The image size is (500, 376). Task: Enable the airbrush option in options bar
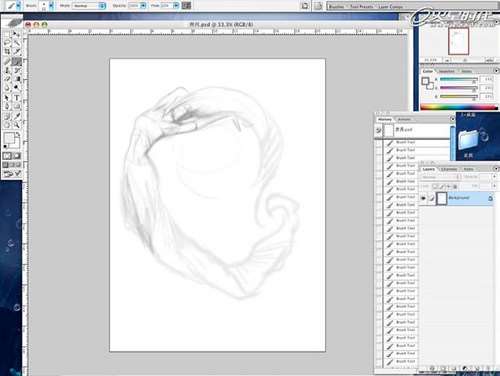point(186,6)
